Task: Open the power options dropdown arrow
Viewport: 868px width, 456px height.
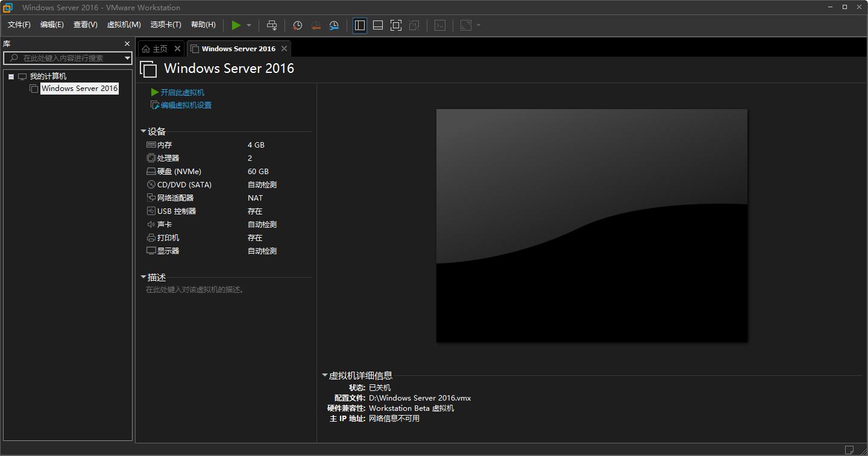Action: click(x=249, y=25)
